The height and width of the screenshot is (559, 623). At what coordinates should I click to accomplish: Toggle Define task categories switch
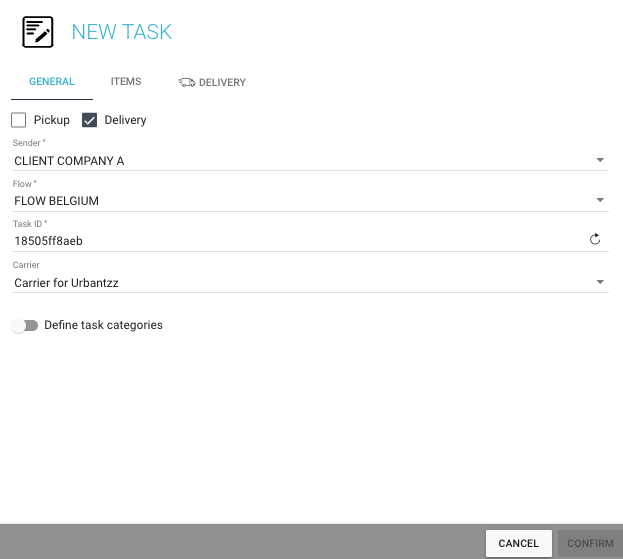point(25,325)
